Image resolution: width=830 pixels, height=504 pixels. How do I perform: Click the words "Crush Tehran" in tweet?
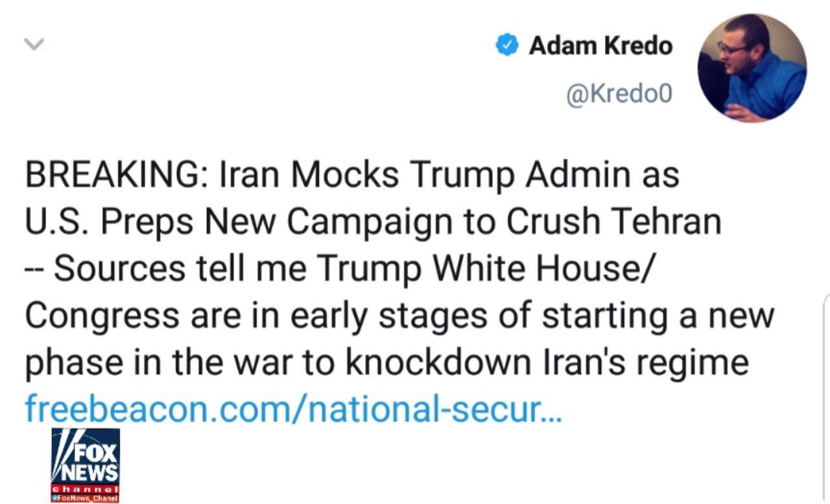point(613,222)
